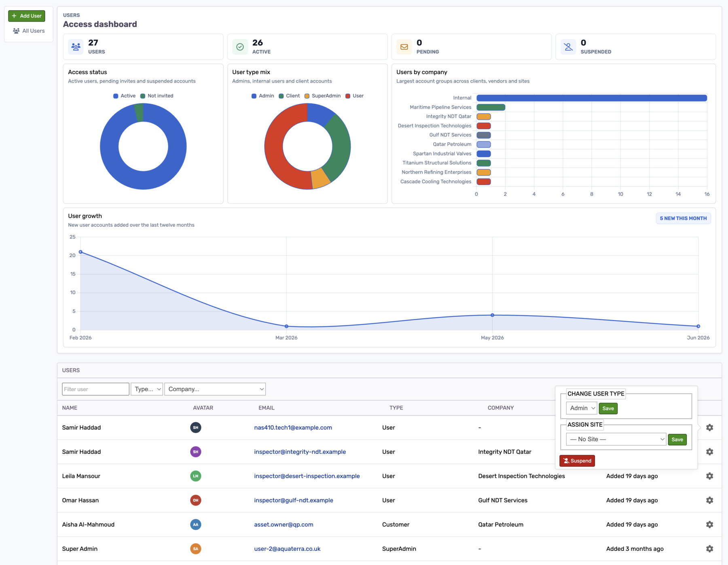The width and height of the screenshot is (728, 565).
Task: Click 'Customer' type cell
Action: point(396,525)
